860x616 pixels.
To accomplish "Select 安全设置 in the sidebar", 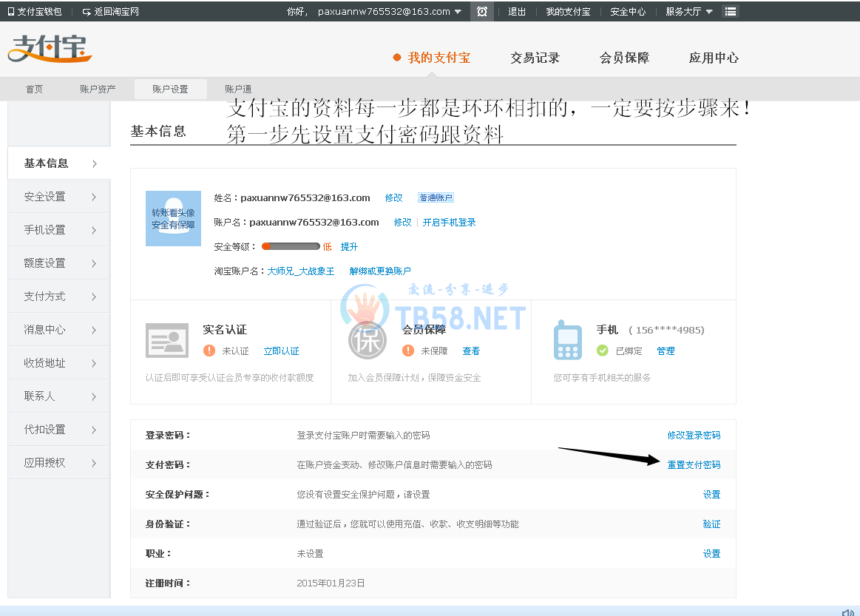I will tap(59, 197).
